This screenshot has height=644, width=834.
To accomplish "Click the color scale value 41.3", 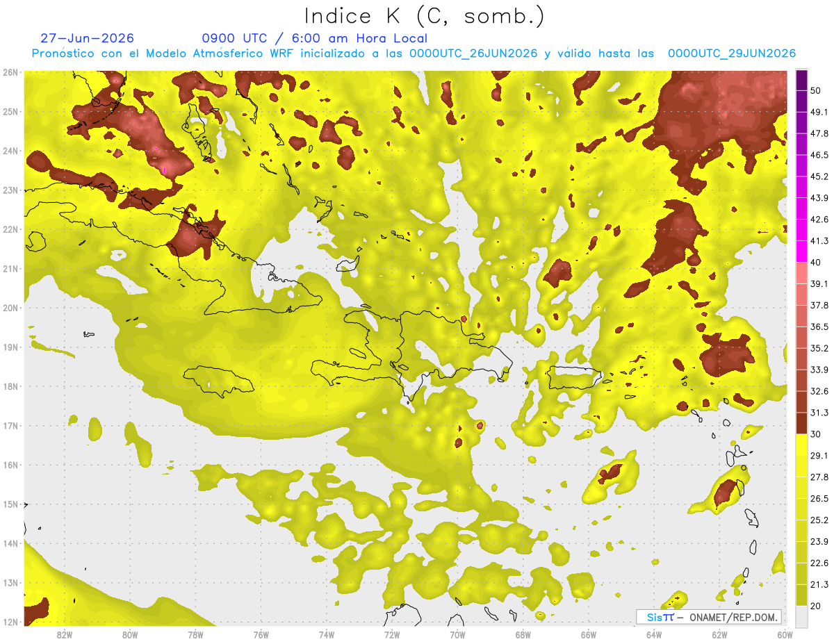I will [819, 241].
